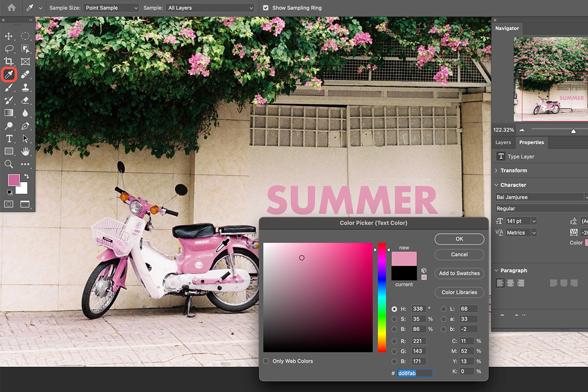588x392 pixels.
Task: Select the Brush tool
Action: point(9,88)
